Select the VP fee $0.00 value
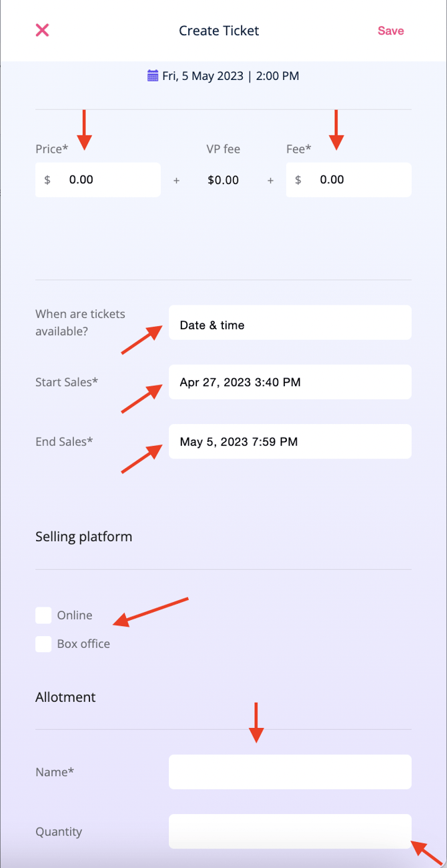 [x=223, y=180]
